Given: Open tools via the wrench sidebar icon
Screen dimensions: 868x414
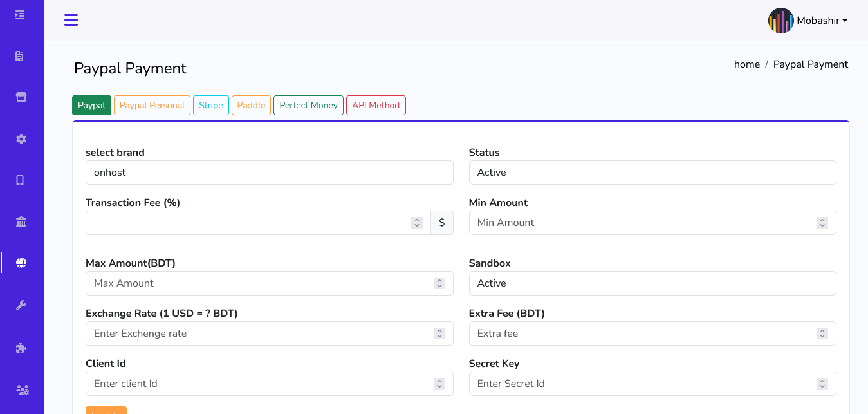Looking at the screenshot, I should click(x=21, y=305).
